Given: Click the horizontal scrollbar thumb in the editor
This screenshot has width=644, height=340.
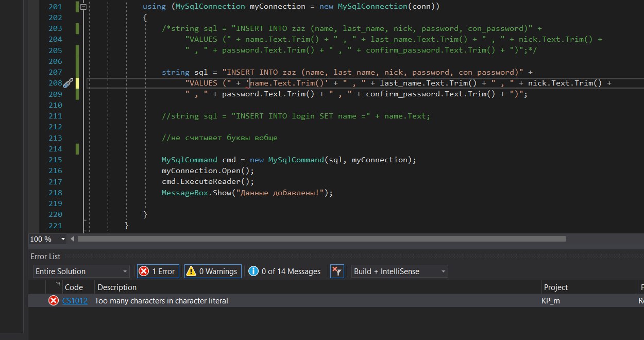Looking at the screenshot, I should [x=321, y=239].
